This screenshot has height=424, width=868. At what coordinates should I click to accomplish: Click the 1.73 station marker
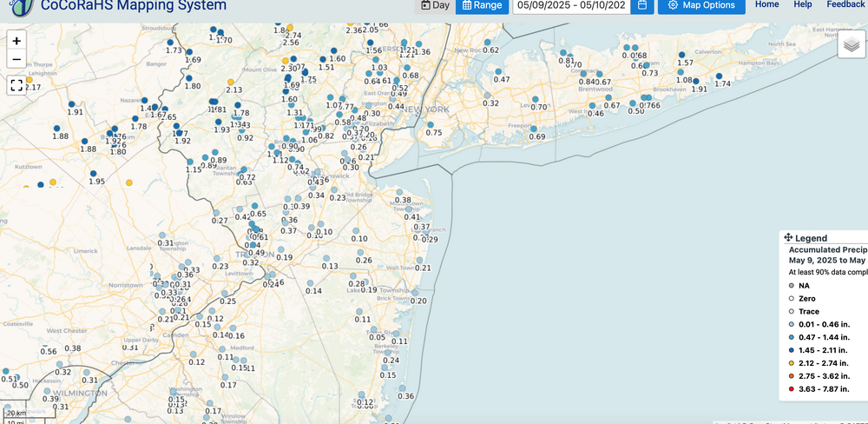[170, 42]
